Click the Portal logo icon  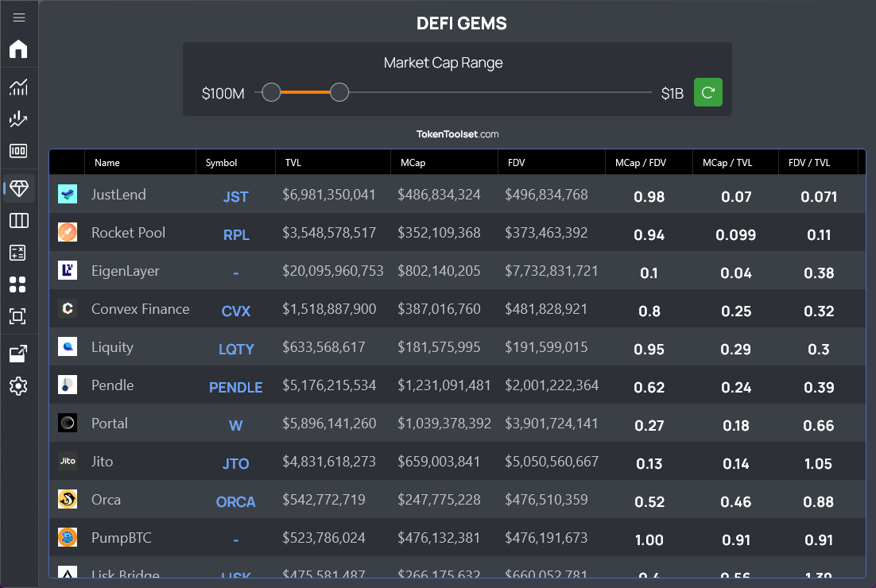[x=68, y=423]
